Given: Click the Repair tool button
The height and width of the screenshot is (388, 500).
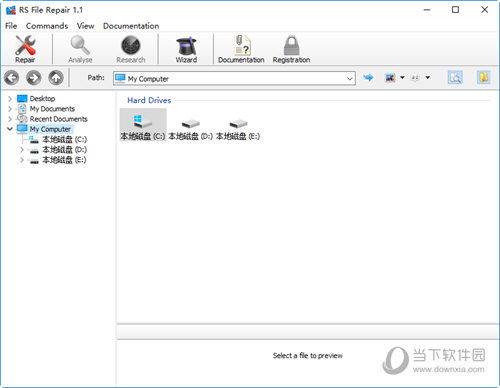Looking at the screenshot, I should point(25,49).
